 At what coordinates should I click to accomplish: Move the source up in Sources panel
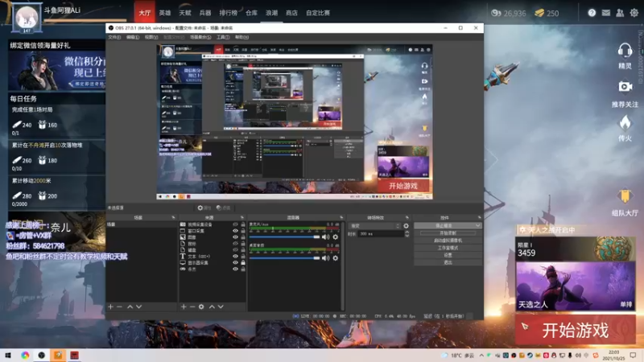click(x=212, y=306)
